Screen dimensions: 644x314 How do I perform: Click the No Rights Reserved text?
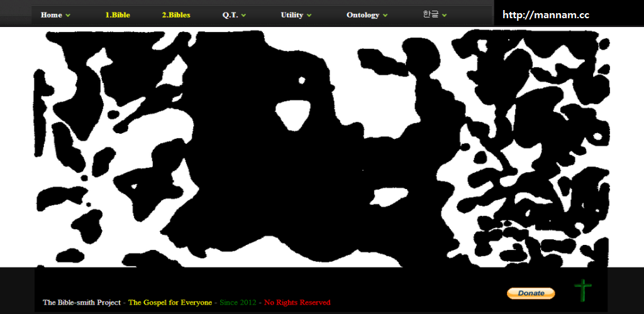point(297,303)
